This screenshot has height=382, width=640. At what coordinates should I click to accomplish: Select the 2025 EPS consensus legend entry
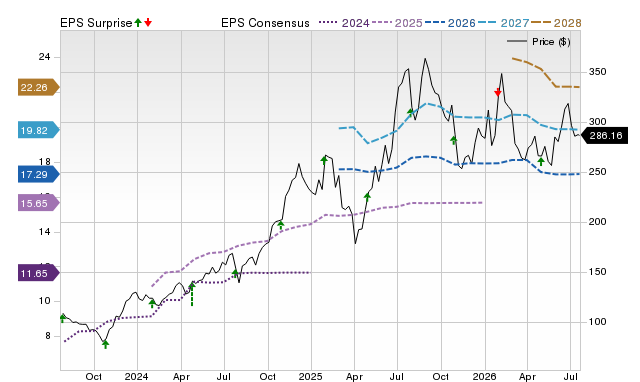click(397, 23)
